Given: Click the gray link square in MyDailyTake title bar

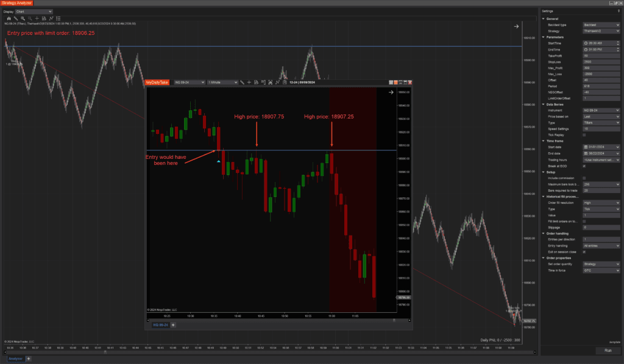Looking at the screenshot, I should (x=391, y=82).
